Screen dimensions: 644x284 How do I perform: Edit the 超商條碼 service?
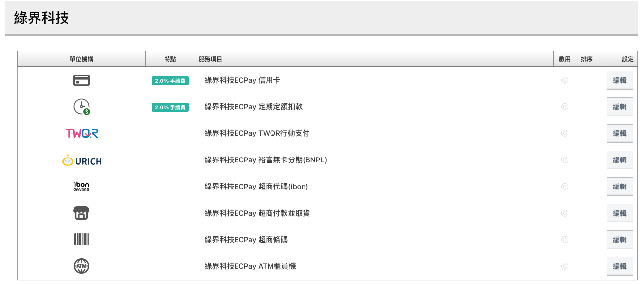(619, 240)
